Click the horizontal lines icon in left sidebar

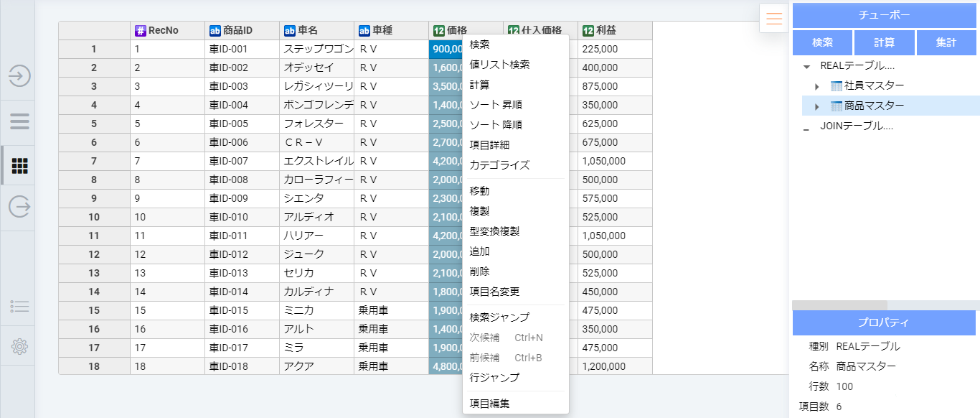(x=18, y=121)
